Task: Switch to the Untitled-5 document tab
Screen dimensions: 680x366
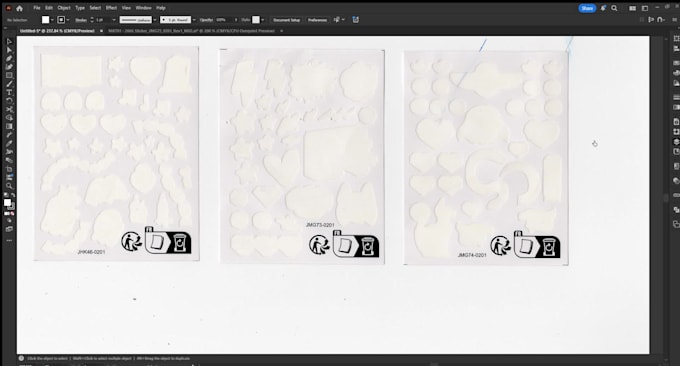Action: click(x=57, y=31)
